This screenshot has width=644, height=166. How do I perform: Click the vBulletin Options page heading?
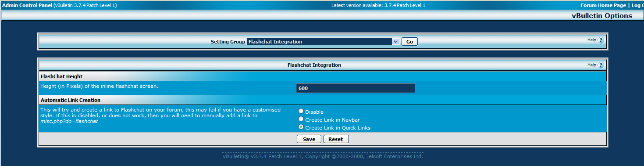(602, 16)
